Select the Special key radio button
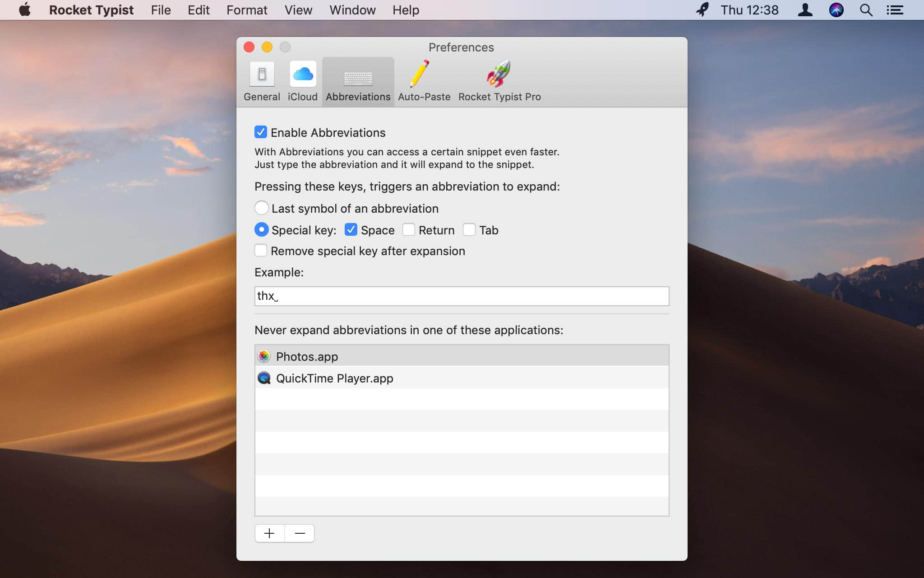The height and width of the screenshot is (578, 924). pos(262,229)
